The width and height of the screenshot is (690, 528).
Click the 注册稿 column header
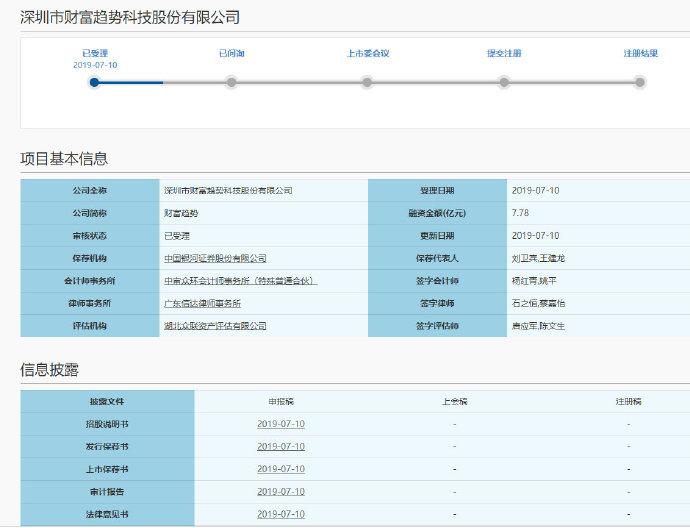[x=628, y=401]
